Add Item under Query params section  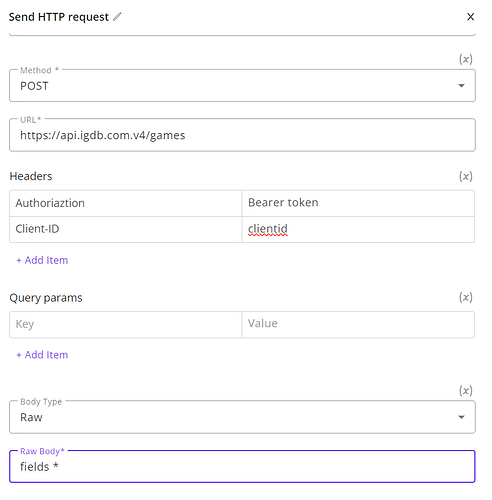pos(42,355)
